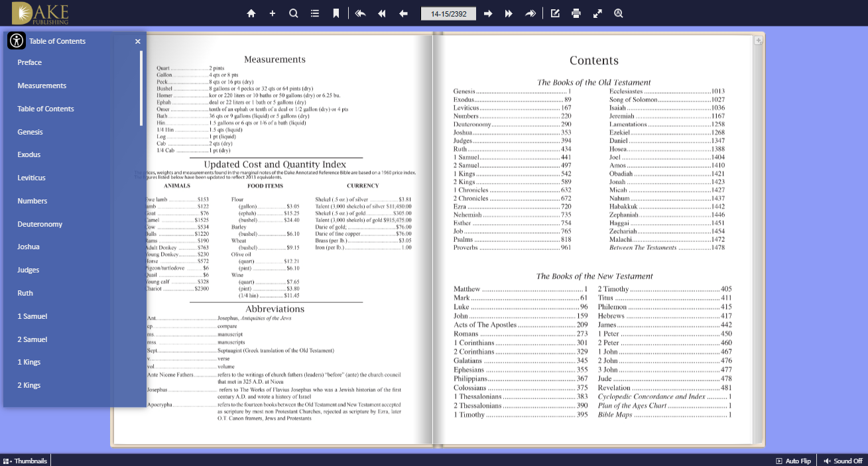The image size is (868, 466).
Task: Click Plan of the Ages Chart entry
Action: coord(664,406)
